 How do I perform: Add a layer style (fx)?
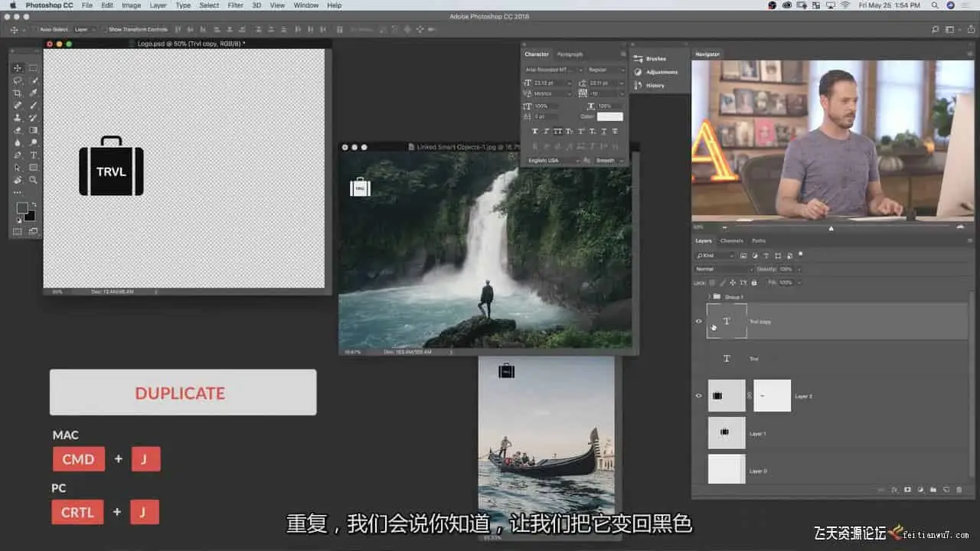pos(894,489)
